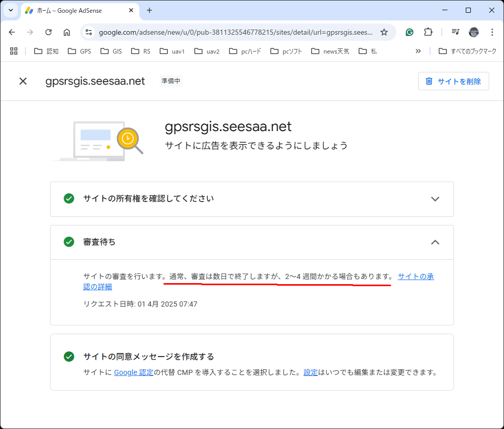Reload the AdSense page
The image size is (504, 429).
point(48,32)
